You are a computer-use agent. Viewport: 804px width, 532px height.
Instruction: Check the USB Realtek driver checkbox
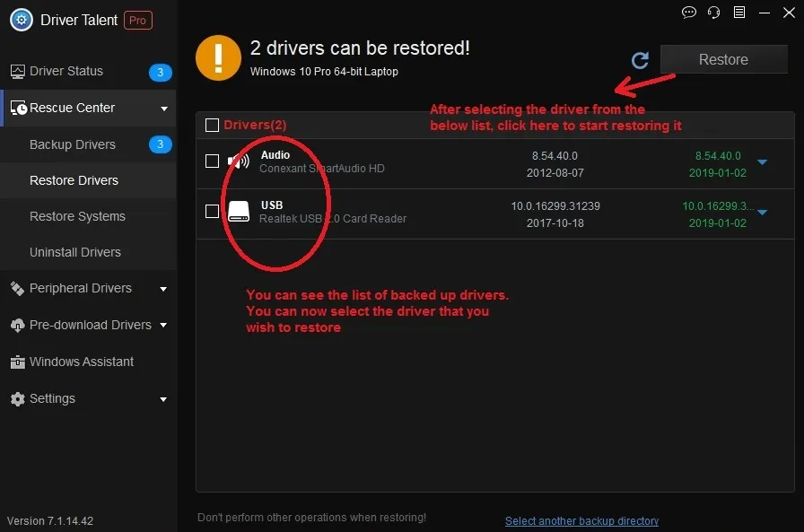212,211
